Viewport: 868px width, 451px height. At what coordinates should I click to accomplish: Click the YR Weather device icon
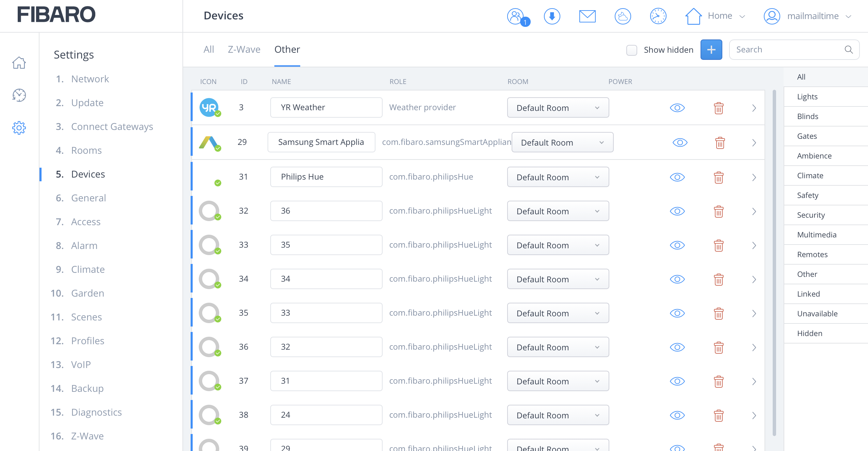tap(209, 107)
